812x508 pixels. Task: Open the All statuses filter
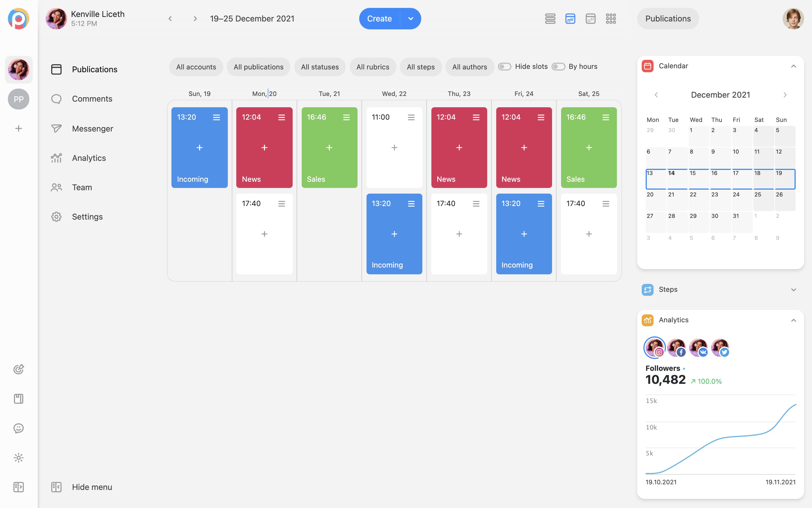(320, 67)
